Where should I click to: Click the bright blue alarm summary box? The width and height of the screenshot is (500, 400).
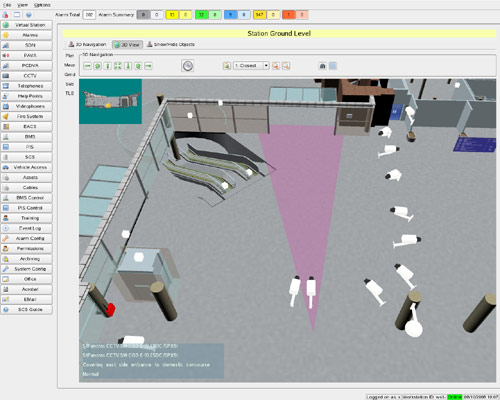(x=230, y=15)
